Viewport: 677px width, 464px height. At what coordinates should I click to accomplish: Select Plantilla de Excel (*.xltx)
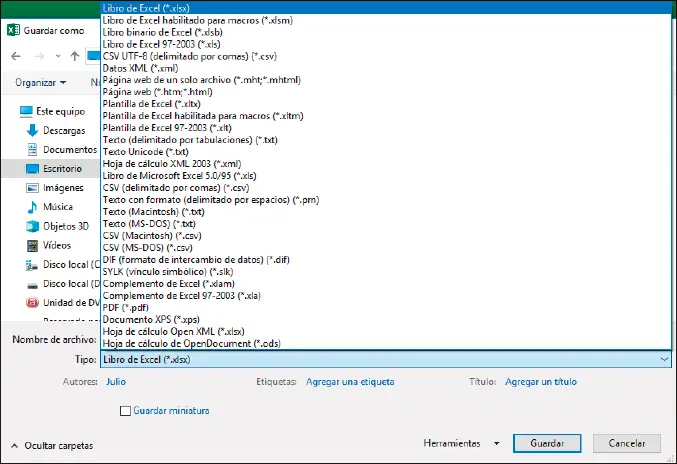point(386,104)
